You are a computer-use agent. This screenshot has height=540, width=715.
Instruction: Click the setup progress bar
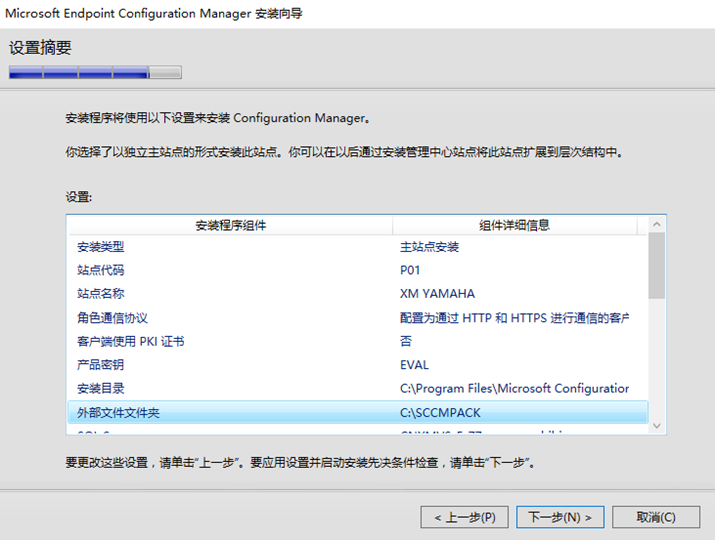(x=95, y=73)
